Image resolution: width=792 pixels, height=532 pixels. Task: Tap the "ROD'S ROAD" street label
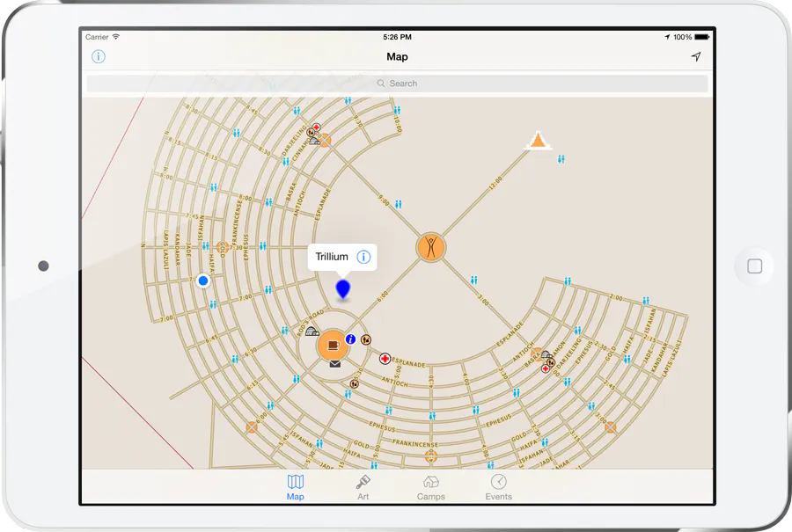[310, 323]
